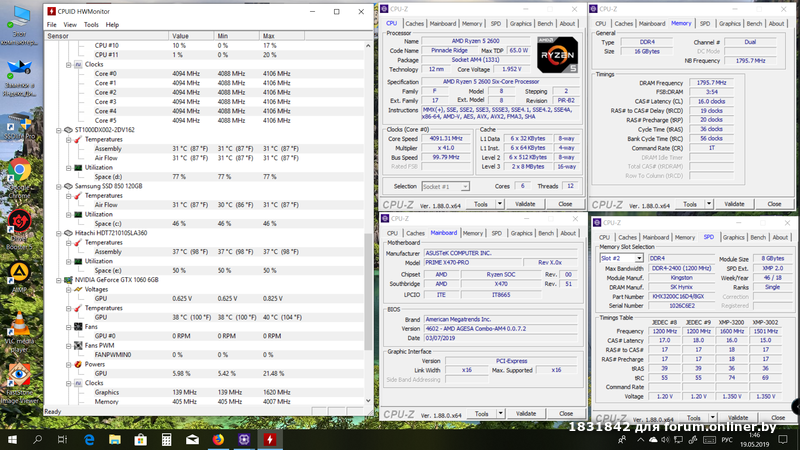The width and height of the screenshot is (800, 450).
Task: Open AIMP desktop shortcut
Action: pos(19,278)
